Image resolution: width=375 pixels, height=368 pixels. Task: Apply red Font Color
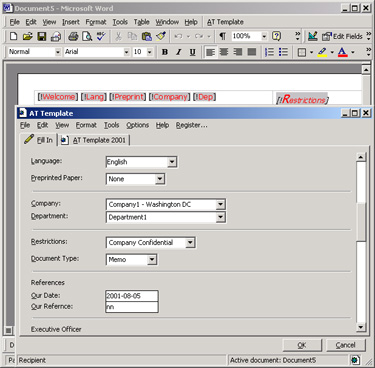pos(343,52)
